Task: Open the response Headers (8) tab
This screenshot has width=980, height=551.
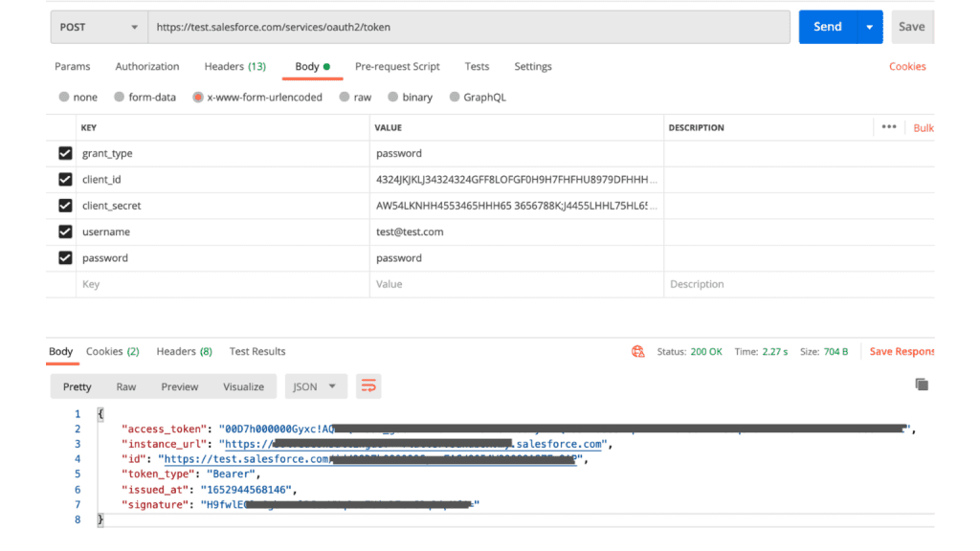Action: pyautogui.click(x=184, y=352)
